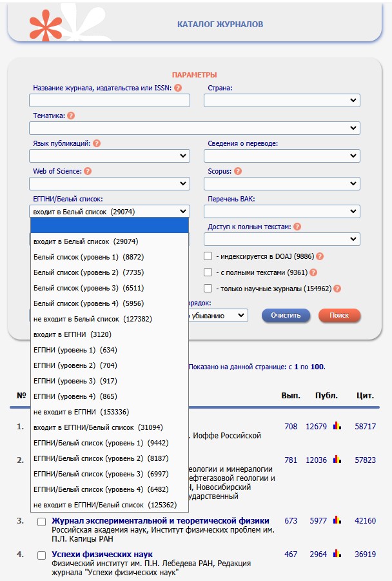The height and width of the screenshot is (581, 392).
Task: Enable 'индексируется в DOAJ' checkbox
Action: pyautogui.click(x=208, y=256)
